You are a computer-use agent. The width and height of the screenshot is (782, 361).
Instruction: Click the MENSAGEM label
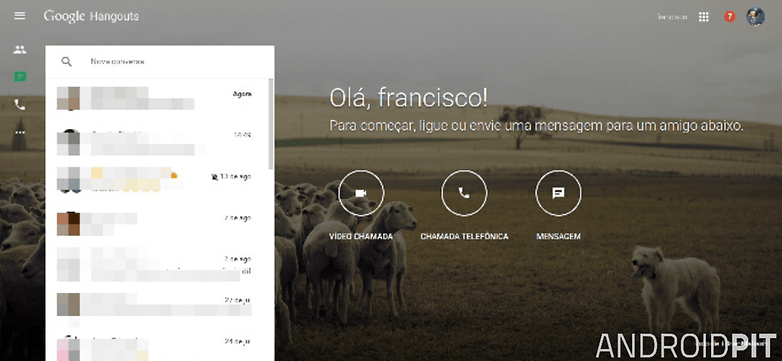click(558, 236)
